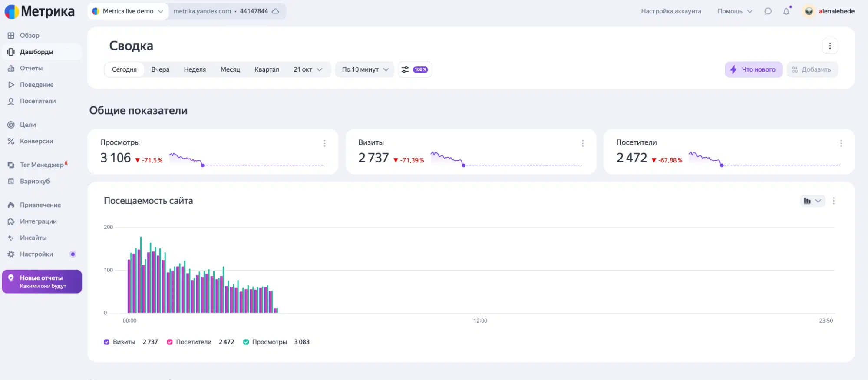The image size is (868, 380).
Task: Select the Месяц period tab
Action: tap(230, 69)
